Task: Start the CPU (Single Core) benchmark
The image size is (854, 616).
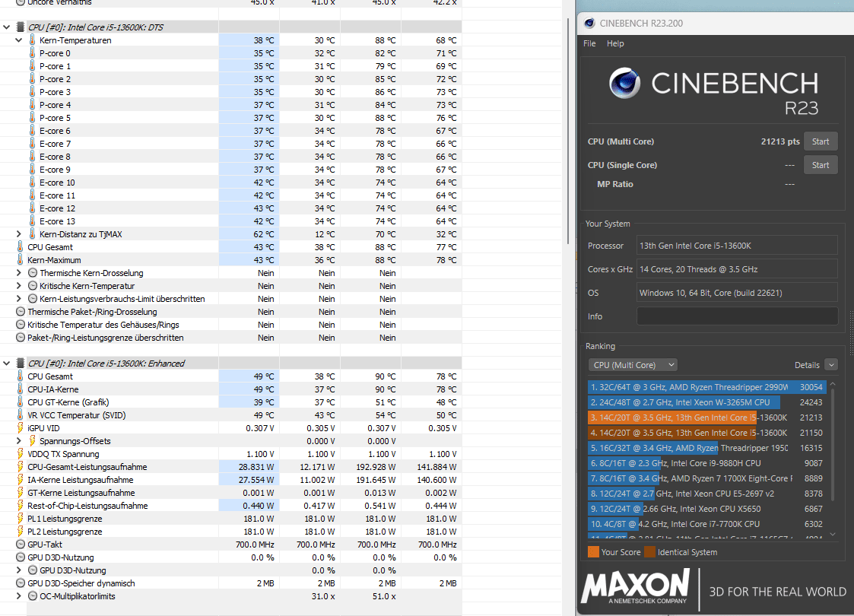Action: point(821,165)
